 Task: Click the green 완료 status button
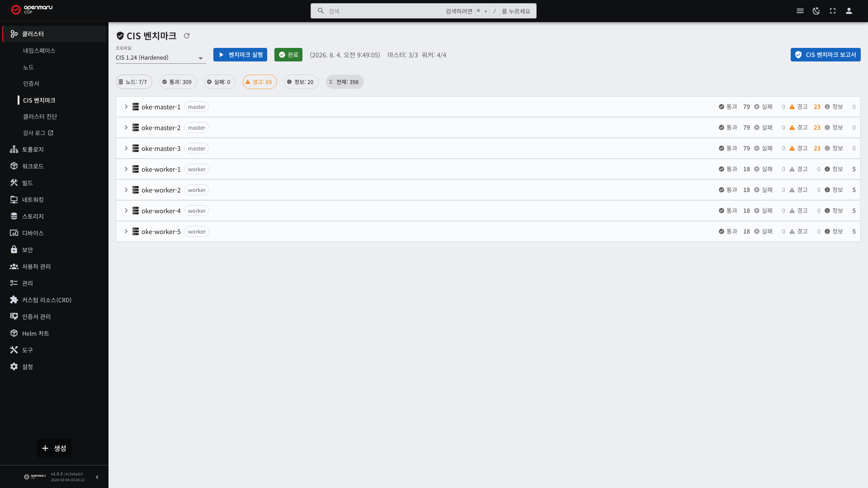pos(288,55)
